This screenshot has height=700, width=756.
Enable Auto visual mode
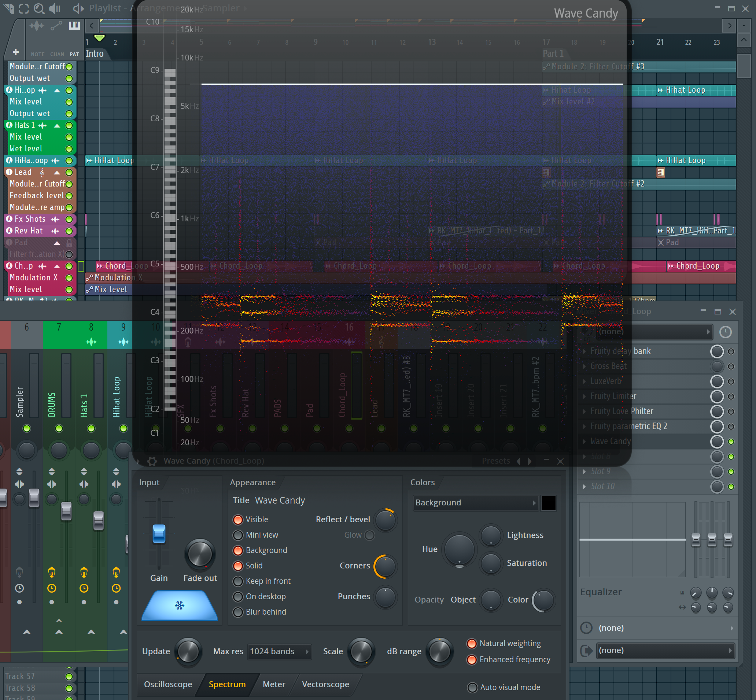pos(472,687)
